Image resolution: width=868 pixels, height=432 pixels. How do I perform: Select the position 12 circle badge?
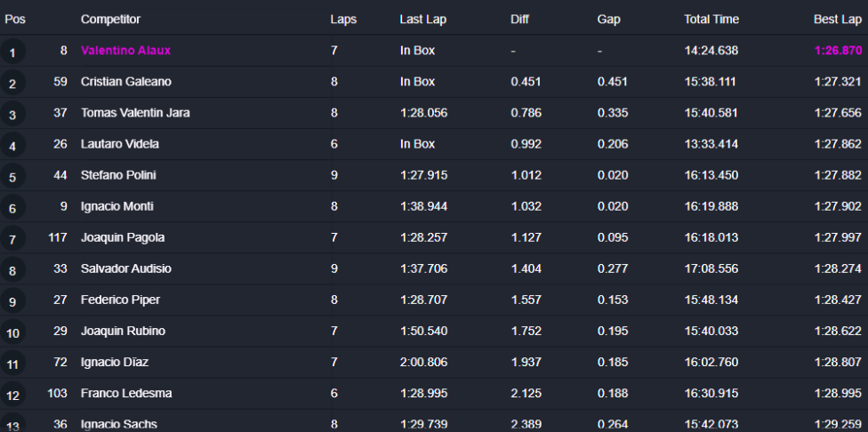coord(12,396)
